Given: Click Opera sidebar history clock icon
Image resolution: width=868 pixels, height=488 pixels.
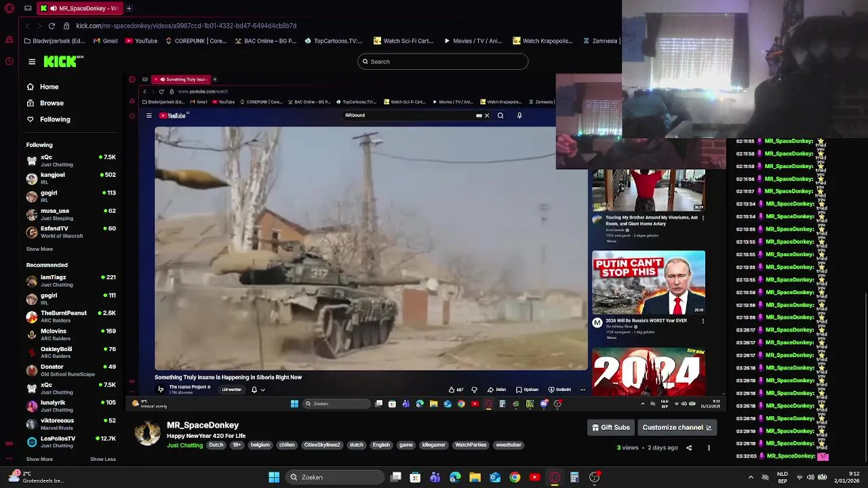Looking at the screenshot, I should (9, 61).
